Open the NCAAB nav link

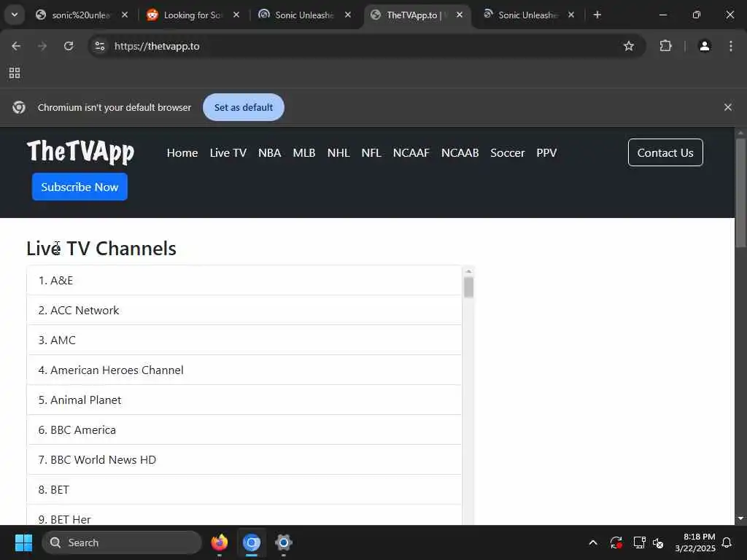coord(460,153)
